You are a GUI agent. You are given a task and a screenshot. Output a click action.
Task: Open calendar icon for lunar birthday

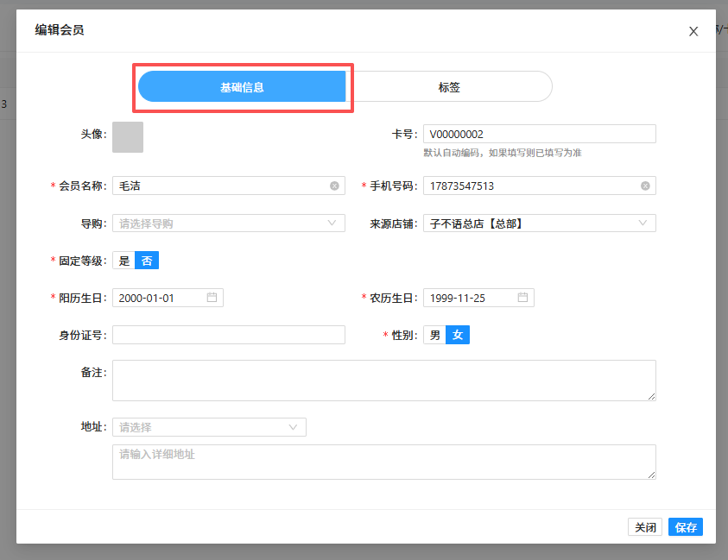coord(522,298)
